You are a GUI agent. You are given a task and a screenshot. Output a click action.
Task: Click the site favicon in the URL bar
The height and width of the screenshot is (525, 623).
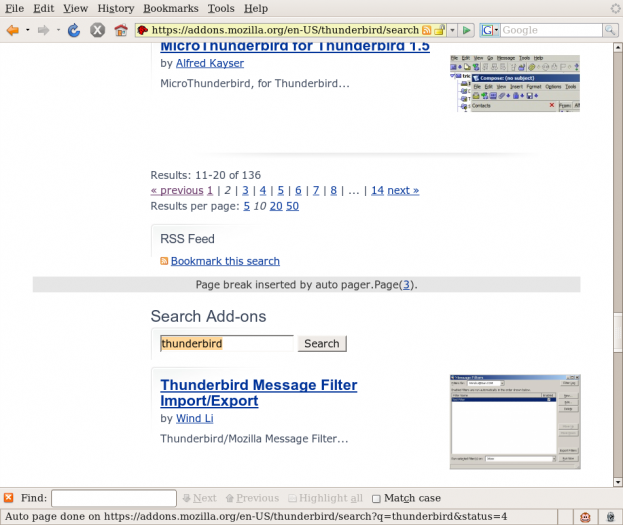[143, 30]
